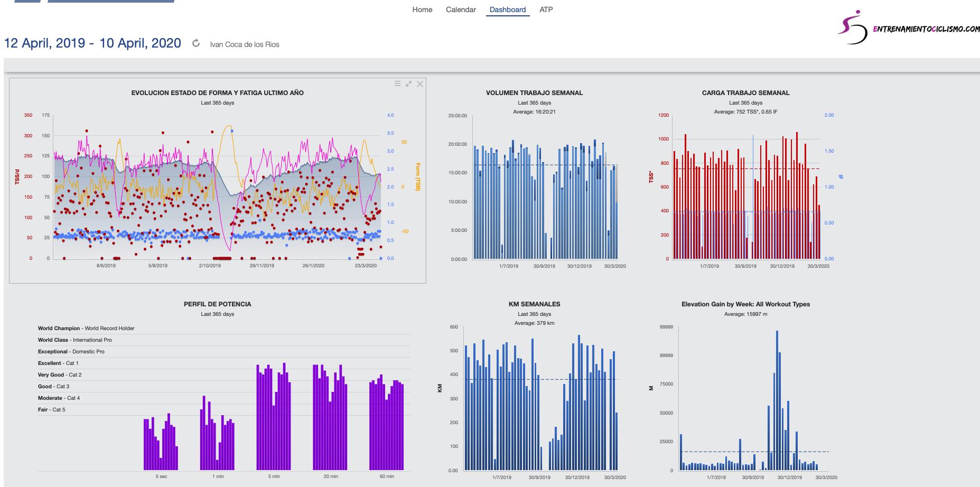Viewport: 980px width, 487px height.
Task: Select the KM Semanales chart title
Action: tap(534, 304)
